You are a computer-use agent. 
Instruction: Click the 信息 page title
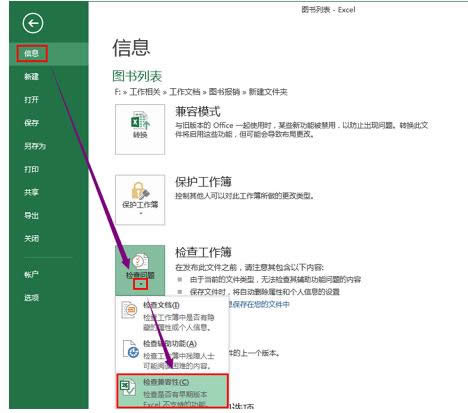coord(131,48)
